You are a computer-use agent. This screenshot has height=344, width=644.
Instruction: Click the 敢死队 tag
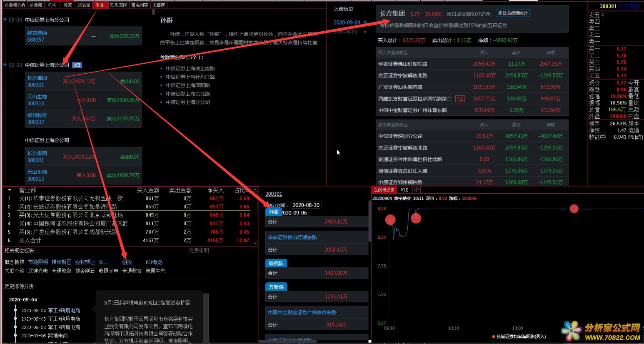click(276, 263)
